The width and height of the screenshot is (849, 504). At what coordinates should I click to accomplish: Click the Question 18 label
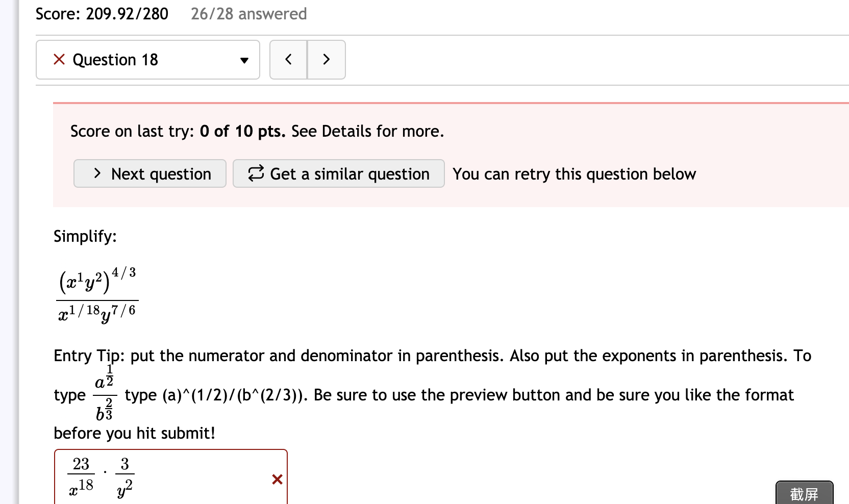(x=115, y=60)
